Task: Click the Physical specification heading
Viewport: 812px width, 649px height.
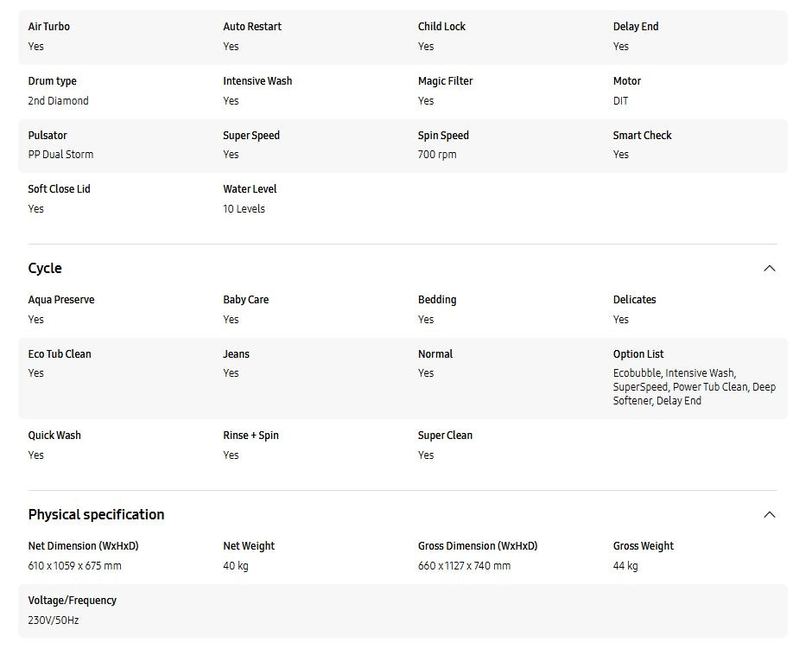Action: click(x=96, y=515)
